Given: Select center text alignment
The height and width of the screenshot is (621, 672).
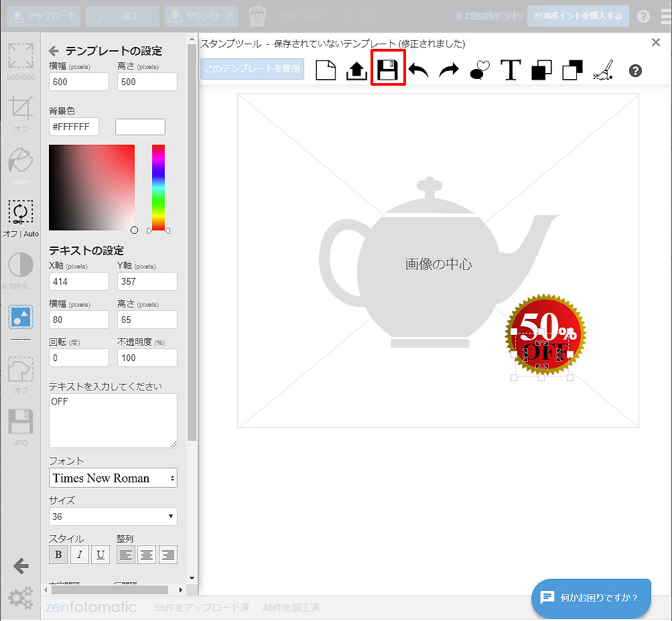Looking at the screenshot, I should [147, 555].
